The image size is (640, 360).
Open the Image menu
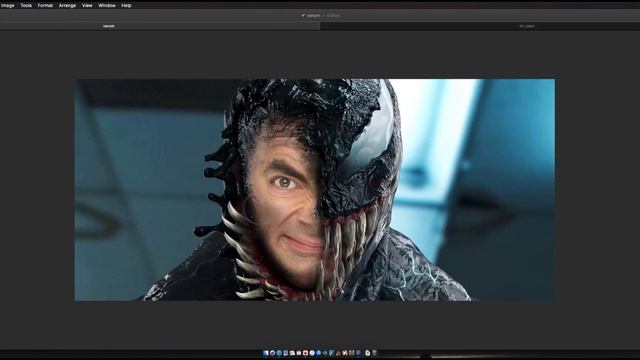coord(7,5)
